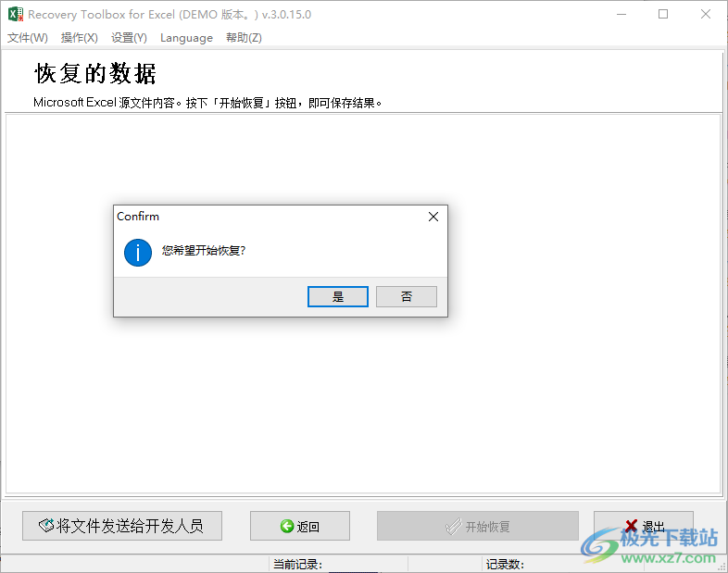The height and width of the screenshot is (573, 728).
Task: Click the 退出 exit button
Action: [x=644, y=526]
